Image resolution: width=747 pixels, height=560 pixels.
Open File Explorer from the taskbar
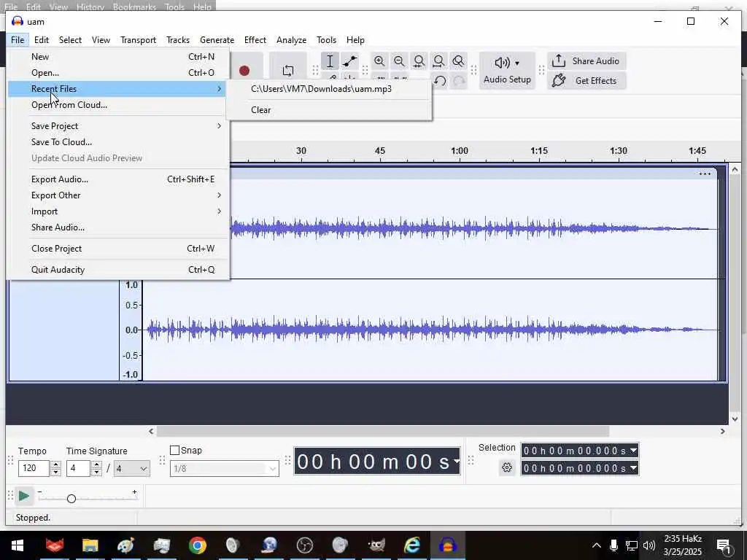point(90,545)
